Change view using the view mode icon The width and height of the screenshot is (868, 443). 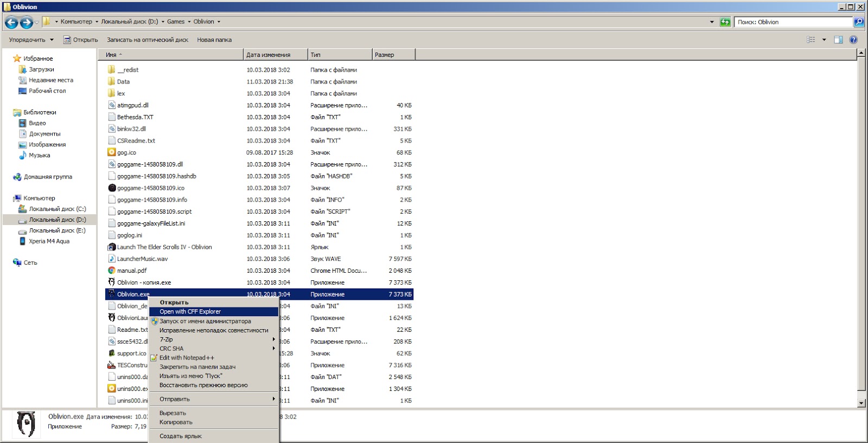[811, 40]
